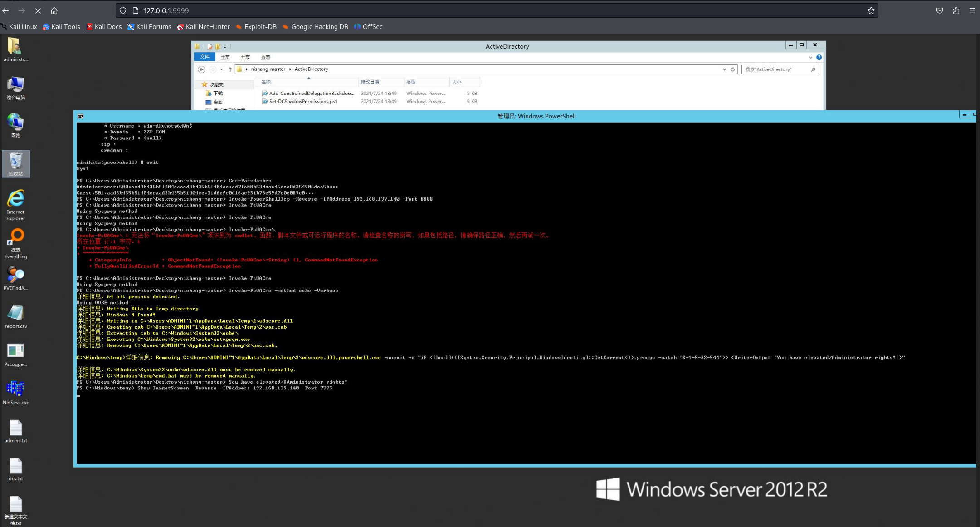980x527 pixels.
Task: Sort by 类型 column header
Action: pos(426,82)
